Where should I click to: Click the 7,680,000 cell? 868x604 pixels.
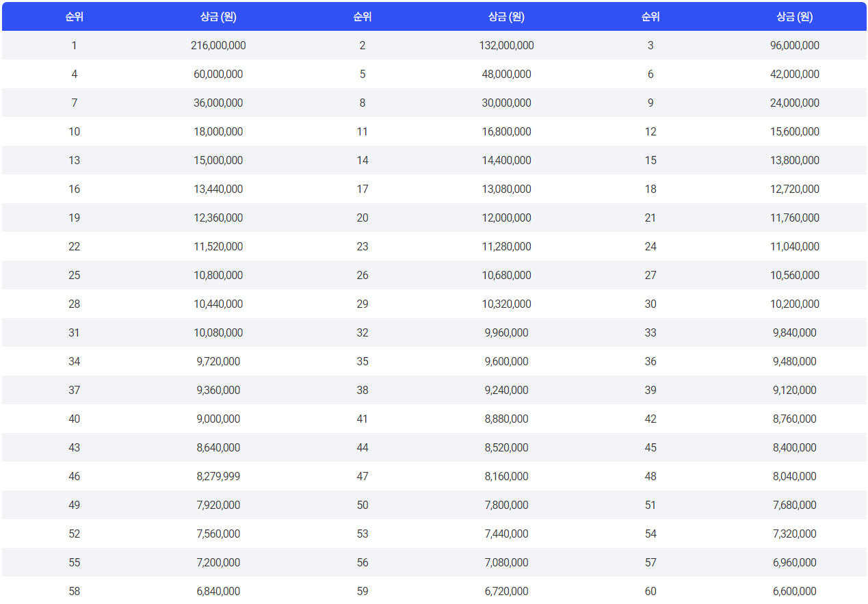point(794,505)
